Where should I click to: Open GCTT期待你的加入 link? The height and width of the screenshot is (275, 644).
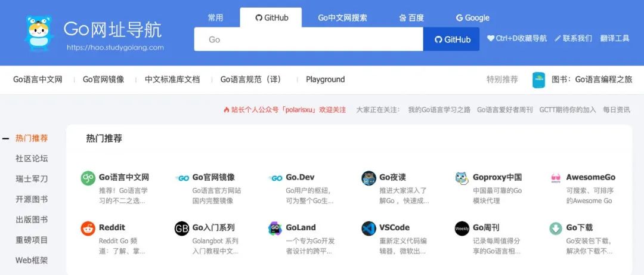pyautogui.click(x=568, y=110)
